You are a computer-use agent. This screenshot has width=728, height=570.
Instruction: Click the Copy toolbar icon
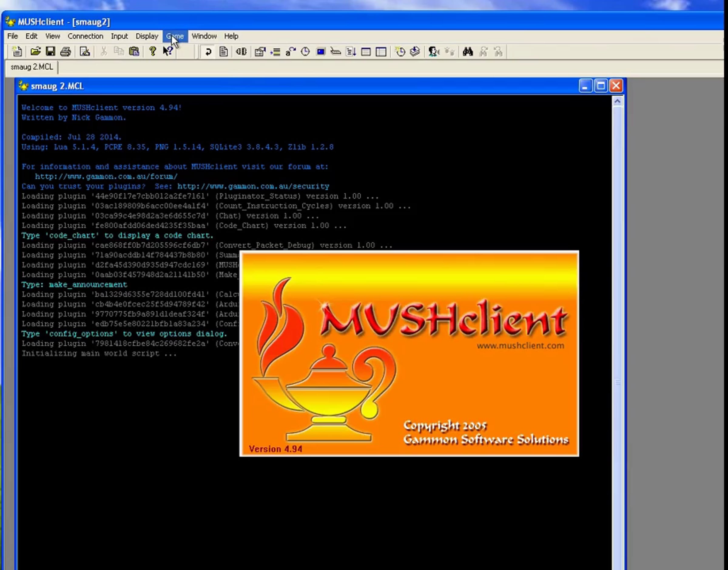tap(119, 51)
